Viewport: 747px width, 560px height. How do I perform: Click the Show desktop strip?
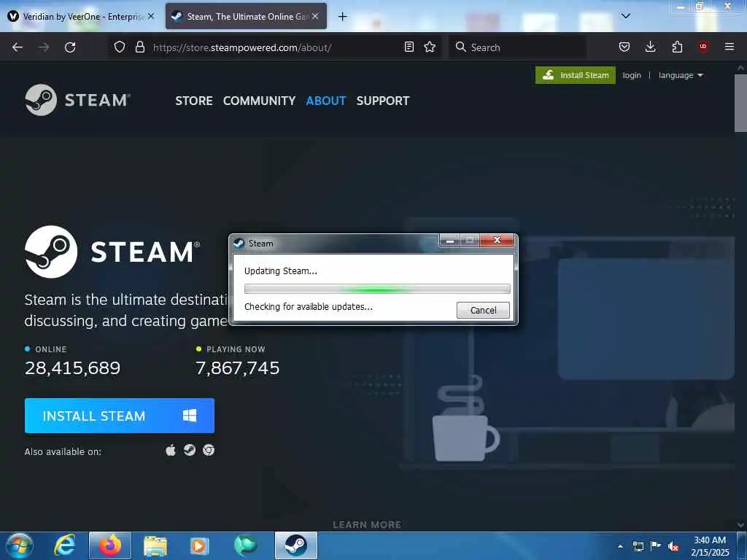click(742, 545)
